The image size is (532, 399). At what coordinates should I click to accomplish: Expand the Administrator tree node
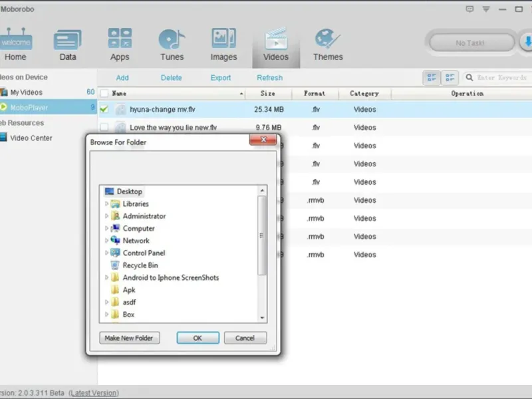106,216
